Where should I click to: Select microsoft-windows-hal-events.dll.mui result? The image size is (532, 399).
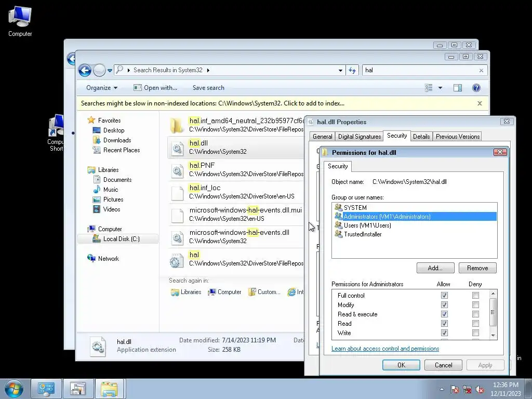pos(236,214)
